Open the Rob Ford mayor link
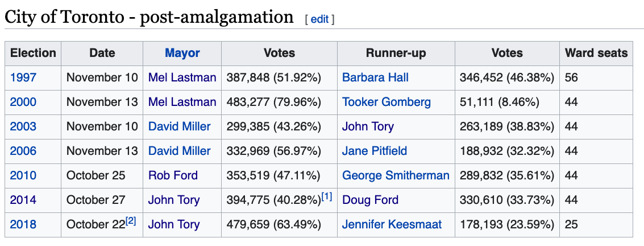Image resolution: width=644 pixels, height=246 pixels. pos(173,175)
